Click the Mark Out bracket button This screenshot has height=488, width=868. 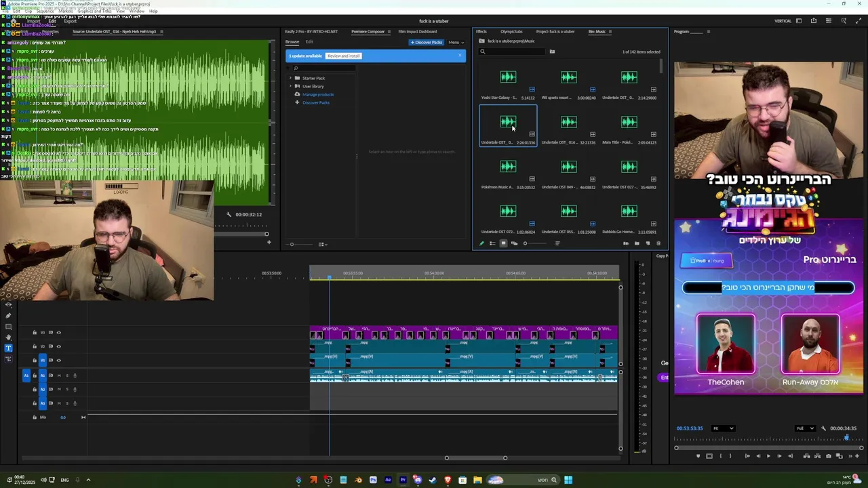[x=730, y=456]
